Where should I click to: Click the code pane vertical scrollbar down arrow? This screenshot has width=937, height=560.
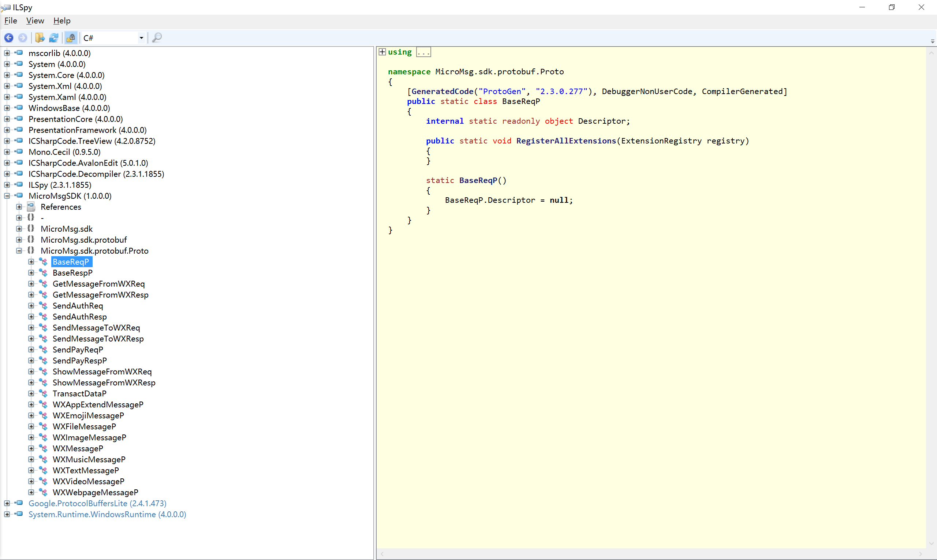932,544
